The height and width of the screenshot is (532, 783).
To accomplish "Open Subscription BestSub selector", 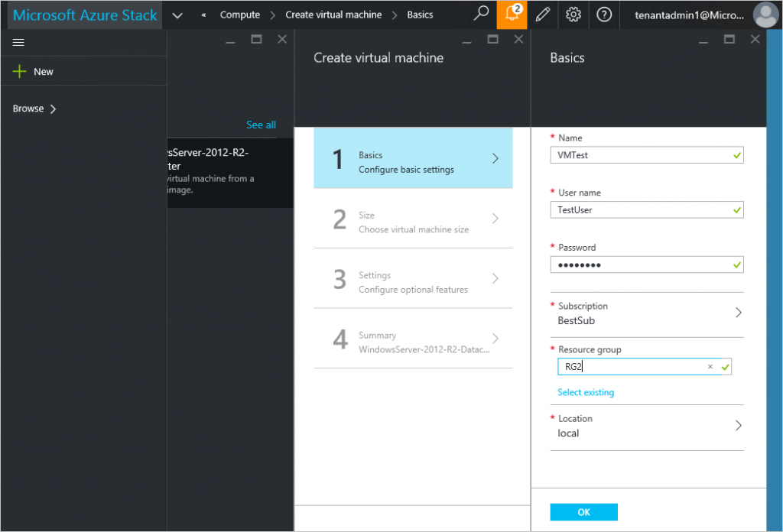I will click(x=647, y=313).
